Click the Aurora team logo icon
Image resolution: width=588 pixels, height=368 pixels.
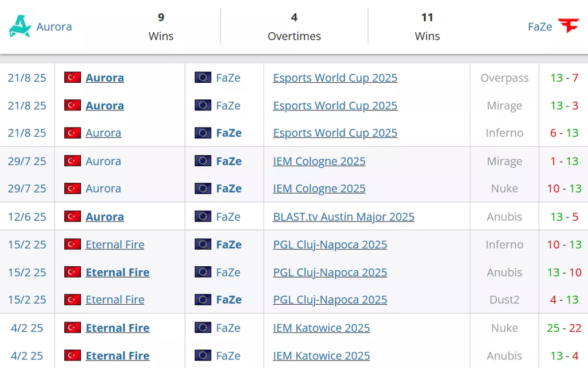20,26
